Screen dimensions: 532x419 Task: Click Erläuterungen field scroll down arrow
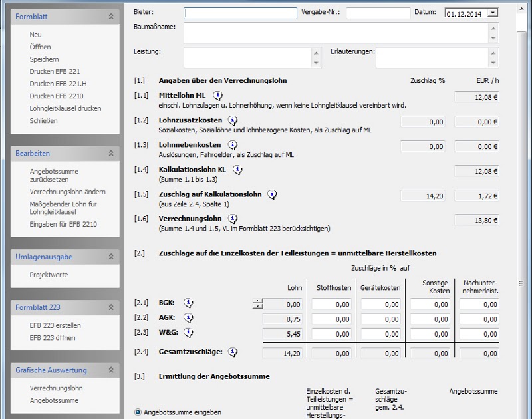point(493,63)
